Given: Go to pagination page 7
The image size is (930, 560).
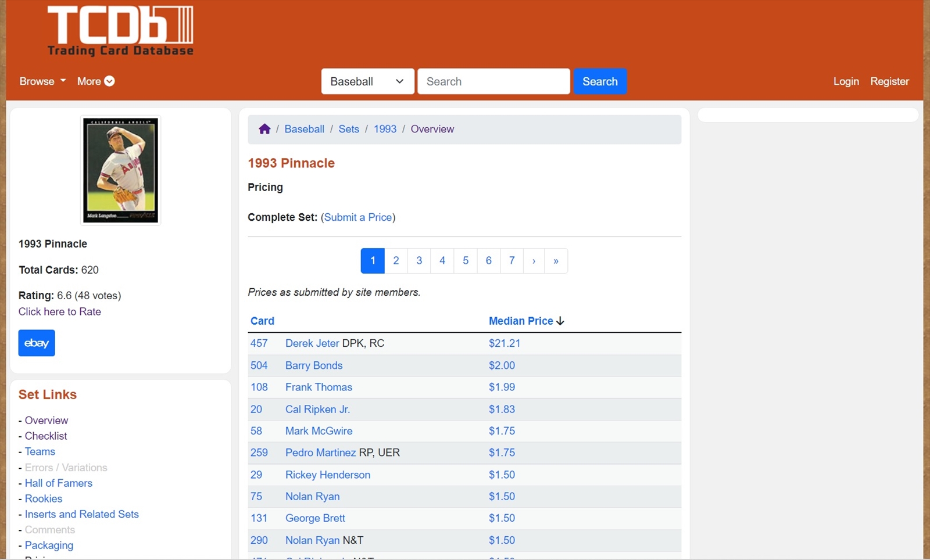Looking at the screenshot, I should point(512,261).
